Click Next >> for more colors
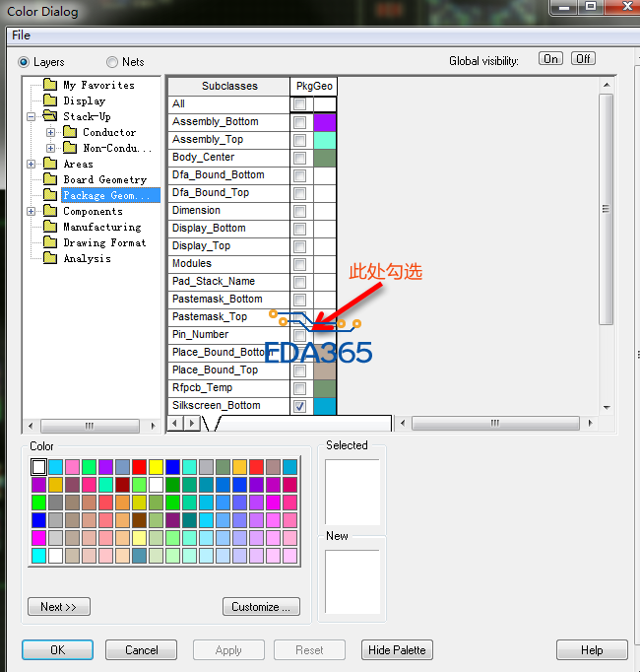 pos(59,607)
